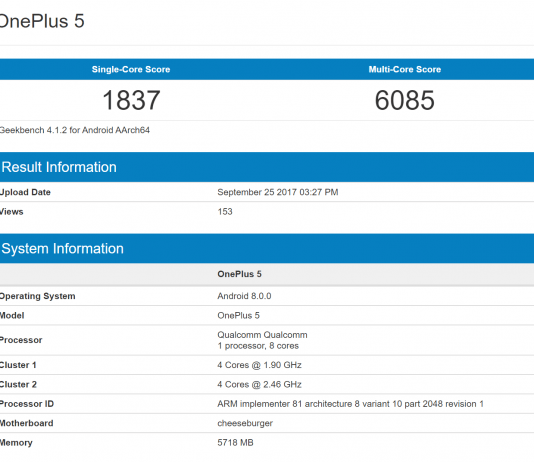534x462 pixels.
Task: Click the 5718 MB memory value
Action: pos(235,443)
